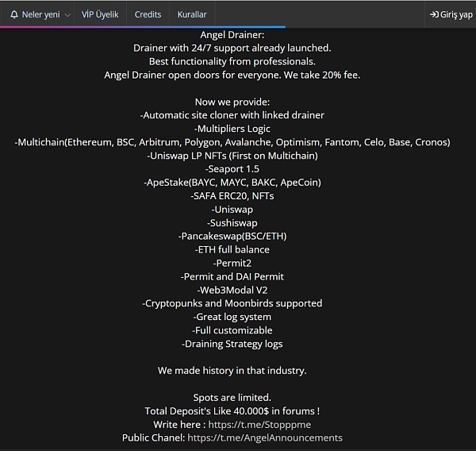
Task: Expand the chevron next to Neler yeni
Action: tap(67, 15)
